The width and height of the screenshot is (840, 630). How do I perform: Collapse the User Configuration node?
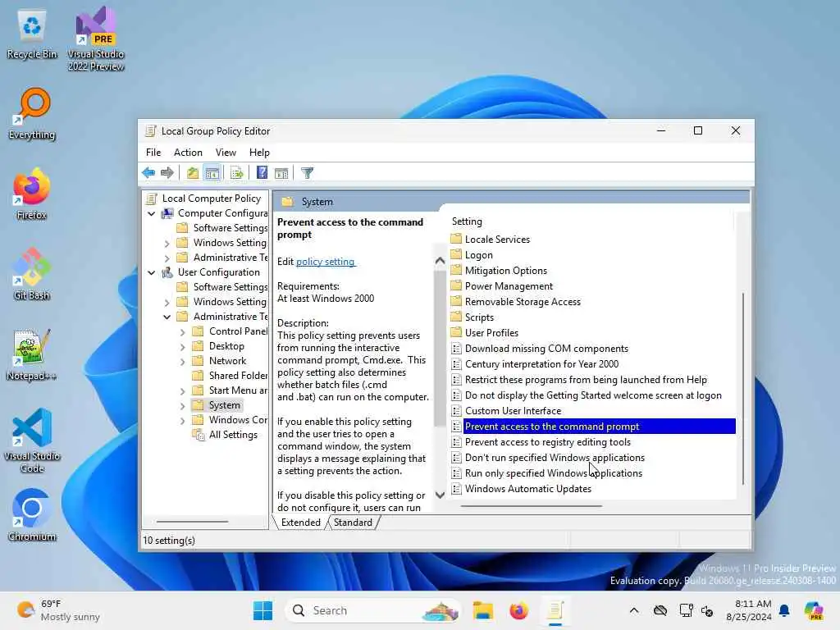coord(152,272)
